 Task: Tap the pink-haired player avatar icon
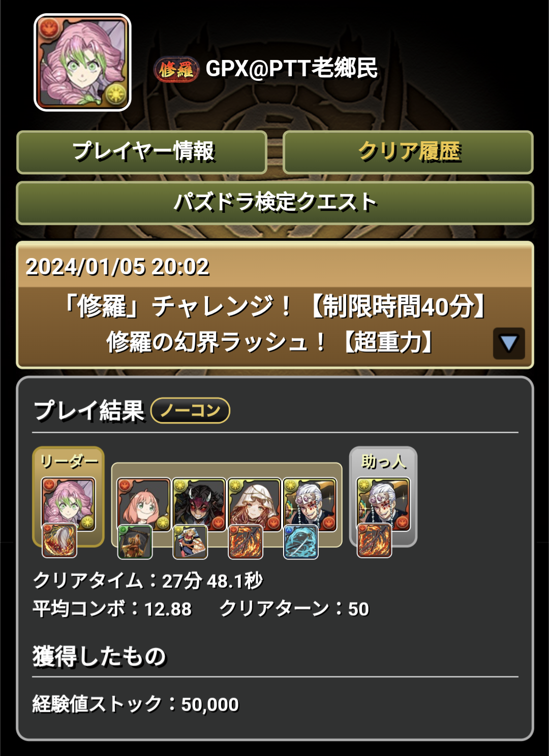[82, 62]
